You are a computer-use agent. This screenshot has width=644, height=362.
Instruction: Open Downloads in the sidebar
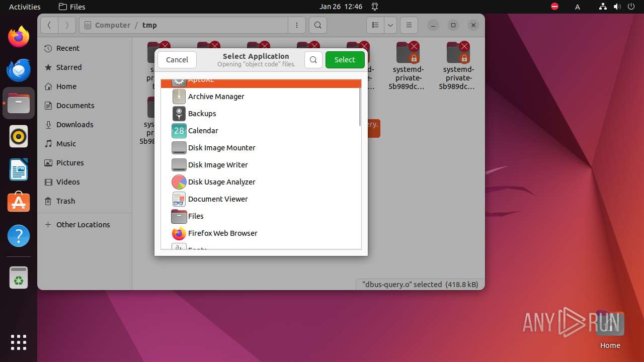(85, 125)
